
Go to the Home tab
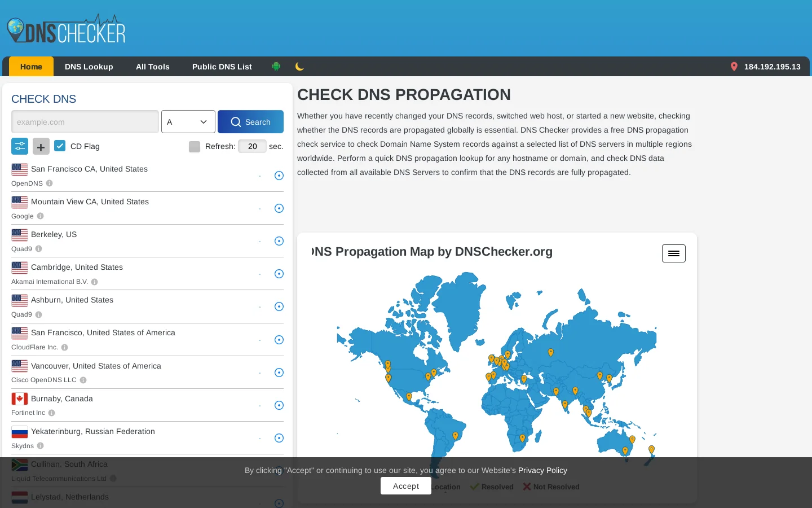(x=31, y=67)
